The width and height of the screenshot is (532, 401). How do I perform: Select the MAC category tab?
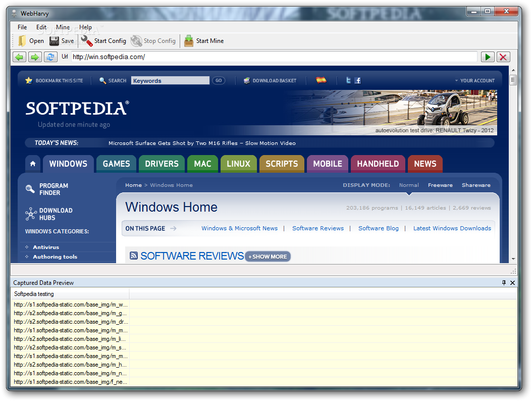tap(202, 164)
